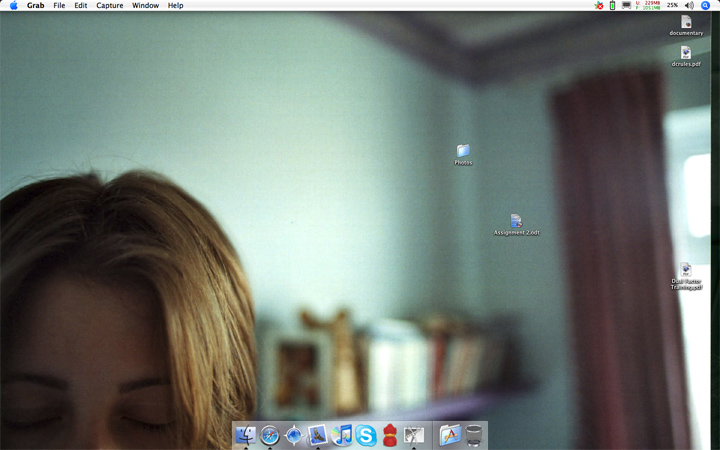Click the memory usage readout in menu bar
The height and width of the screenshot is (450, 720).
pyautogui.click(x=648, y=6)
